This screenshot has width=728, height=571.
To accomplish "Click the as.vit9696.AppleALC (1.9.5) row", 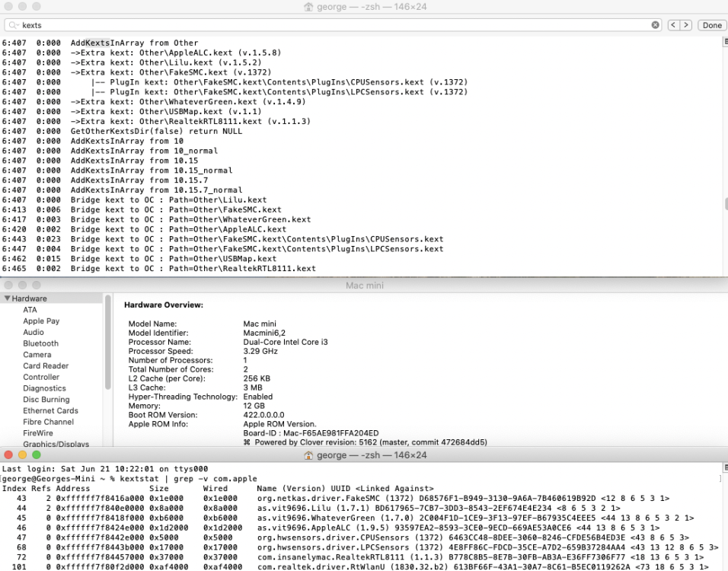I will coord(330,528).
